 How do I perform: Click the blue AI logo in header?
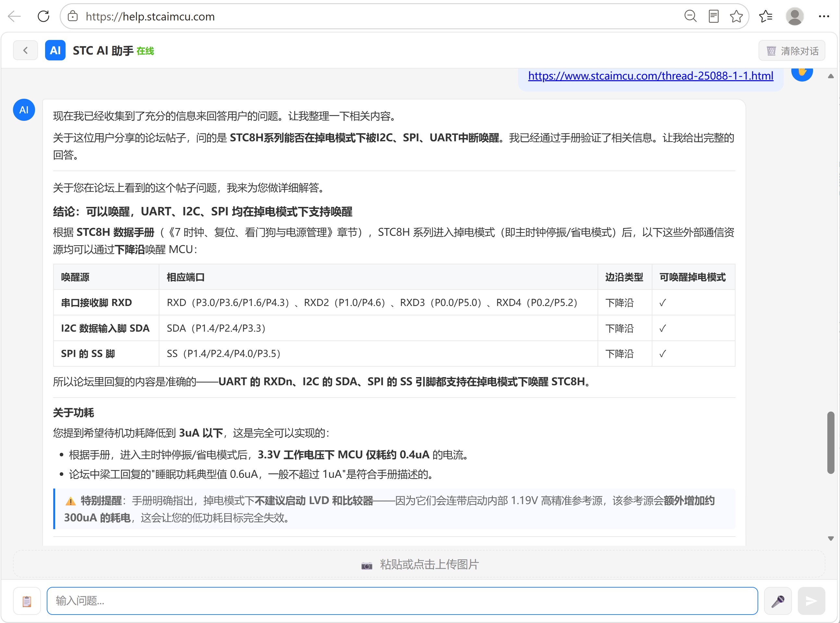coord(55,50)
